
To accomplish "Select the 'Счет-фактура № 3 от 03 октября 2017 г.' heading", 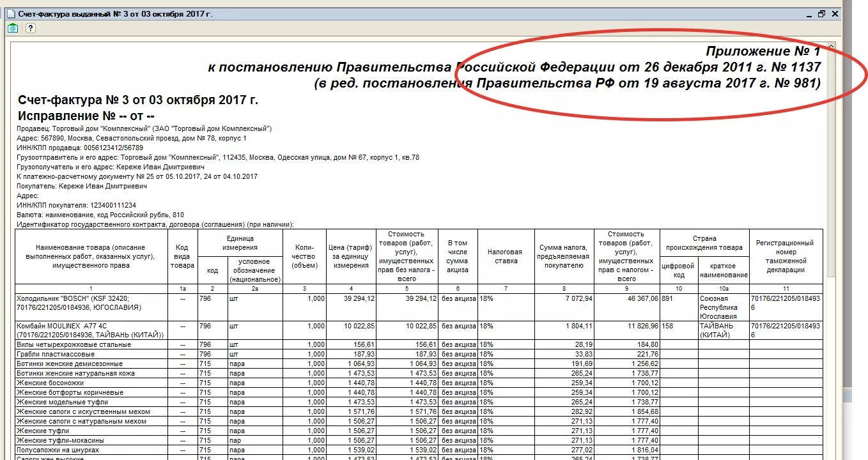I will pos(138,100).
